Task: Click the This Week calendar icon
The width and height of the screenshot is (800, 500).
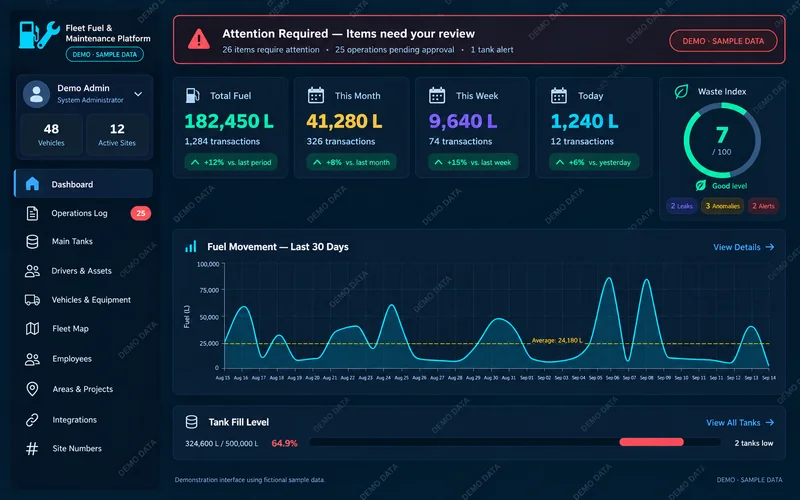Action: point(437,95)
